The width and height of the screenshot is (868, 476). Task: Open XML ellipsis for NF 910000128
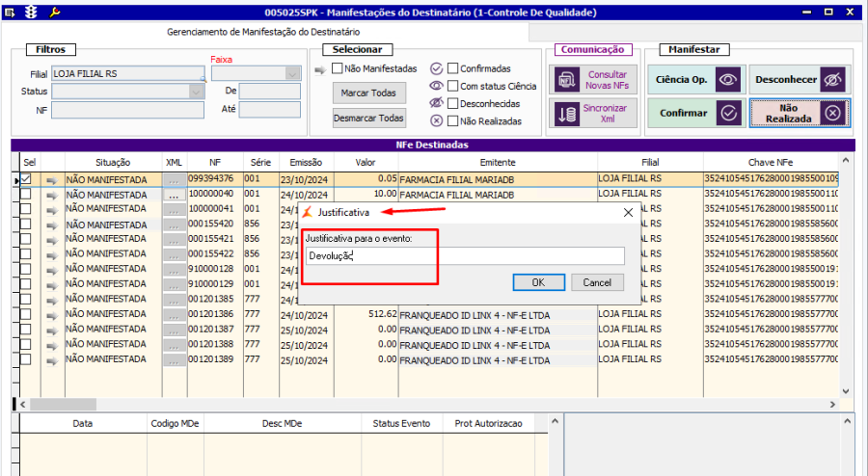pyautogui.click(x=175, y=271)
